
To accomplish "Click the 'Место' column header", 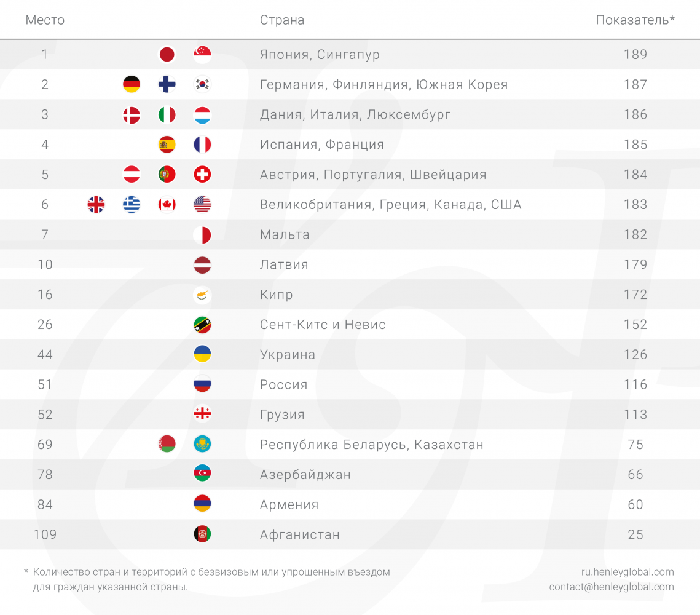I will pyautogui.click(x=45, y=20).
